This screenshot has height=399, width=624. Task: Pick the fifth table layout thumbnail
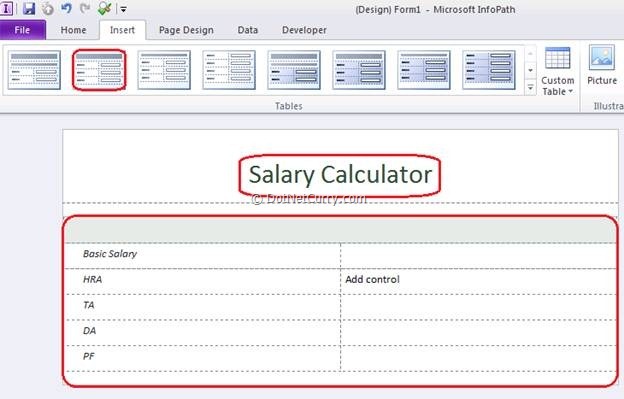[294, 70]
